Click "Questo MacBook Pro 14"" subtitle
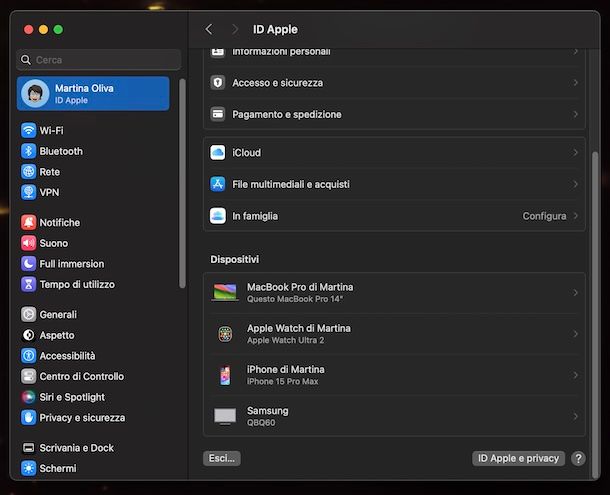The height and width of the screenshot is (495, 610). (295, 299)
